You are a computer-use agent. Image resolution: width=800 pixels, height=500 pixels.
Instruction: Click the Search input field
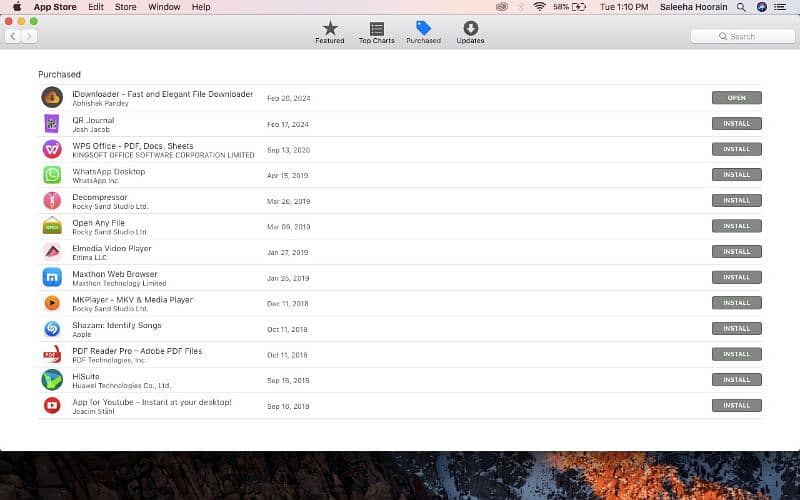pos(742,36)
